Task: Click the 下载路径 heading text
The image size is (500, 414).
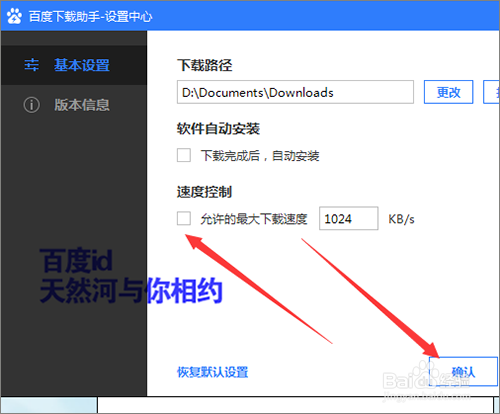Action: (205, 65)
